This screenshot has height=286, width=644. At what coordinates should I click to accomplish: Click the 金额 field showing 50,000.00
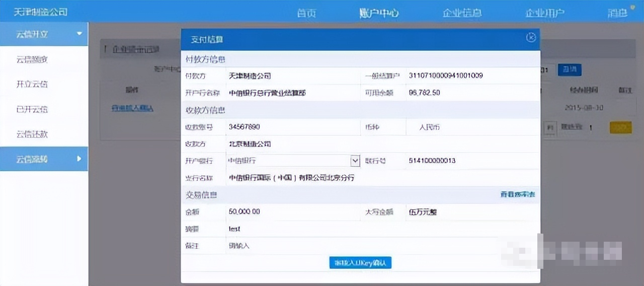click(292, 212)
